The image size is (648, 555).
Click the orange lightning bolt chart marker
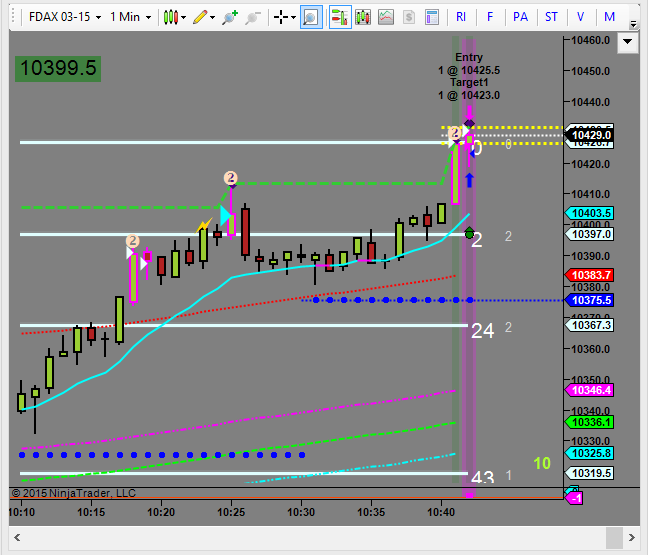pyautogui.click(x=203, y=225)
